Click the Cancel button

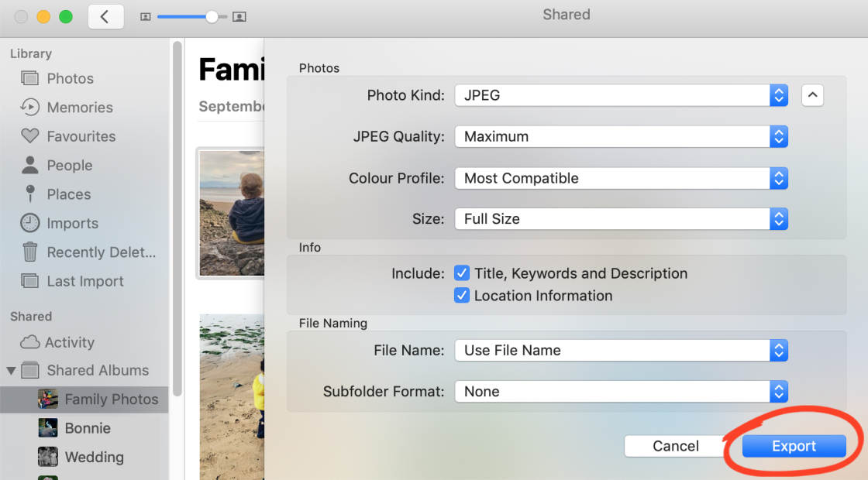675,446
